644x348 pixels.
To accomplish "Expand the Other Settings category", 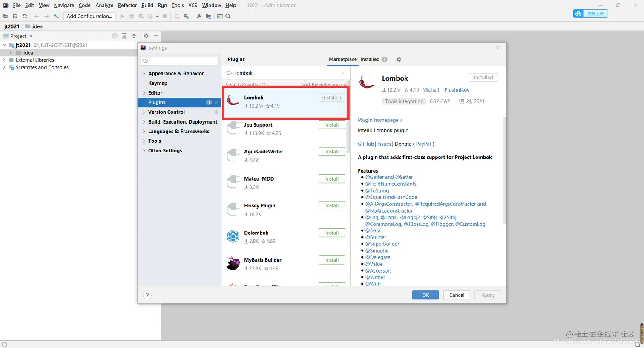I will tap(144, 151).
